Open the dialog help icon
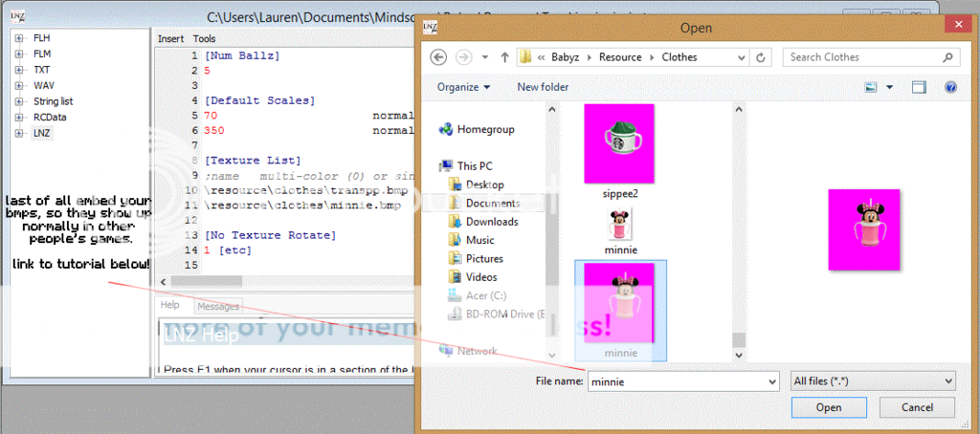The image size is (980, 434). coord(950,87)
